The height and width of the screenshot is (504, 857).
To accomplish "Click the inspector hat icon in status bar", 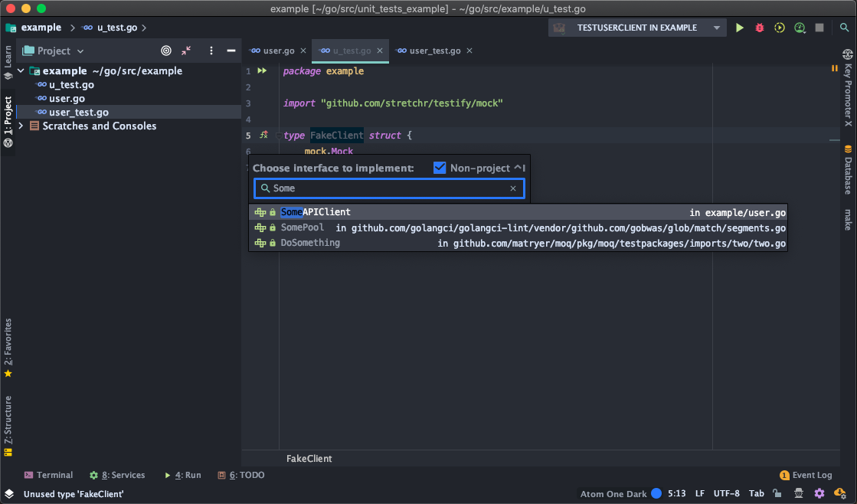I will tap(798, 494).
